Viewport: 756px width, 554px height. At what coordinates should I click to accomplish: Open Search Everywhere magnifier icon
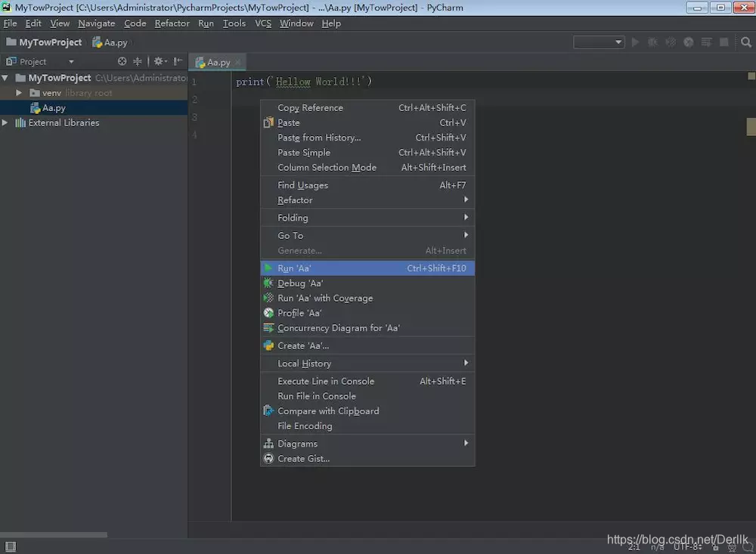(x=746, y=42)
